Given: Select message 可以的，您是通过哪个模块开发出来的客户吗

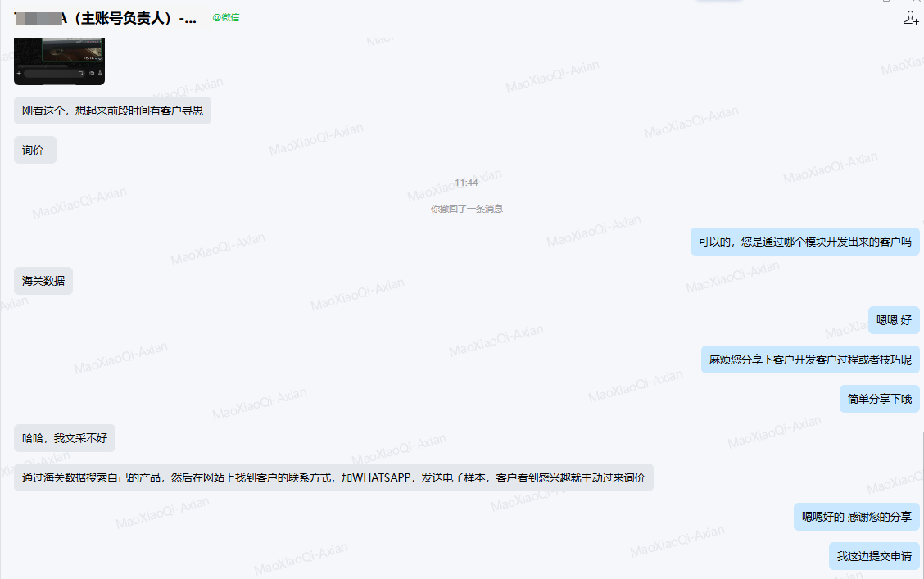Looking at the screenshot, I should 805,242.
